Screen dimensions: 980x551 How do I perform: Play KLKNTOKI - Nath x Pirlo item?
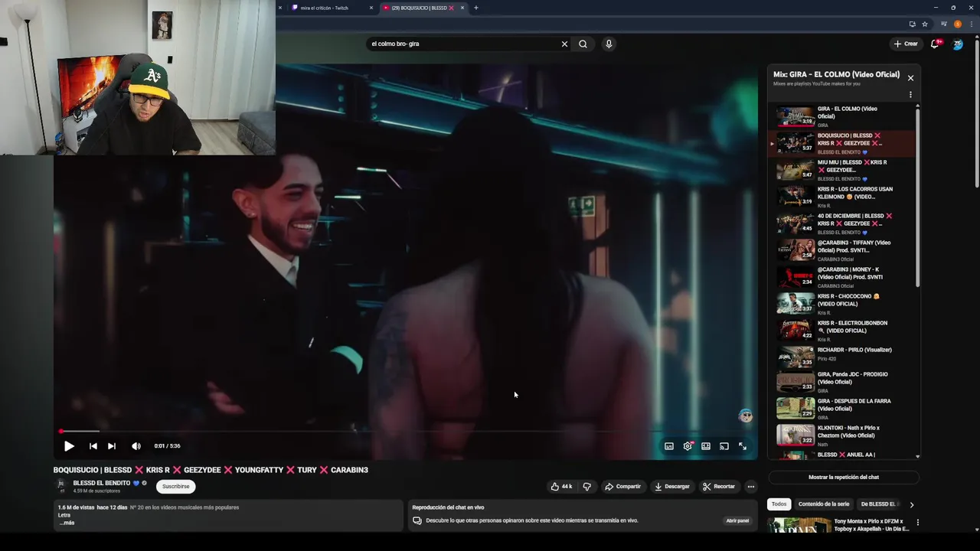842,435
